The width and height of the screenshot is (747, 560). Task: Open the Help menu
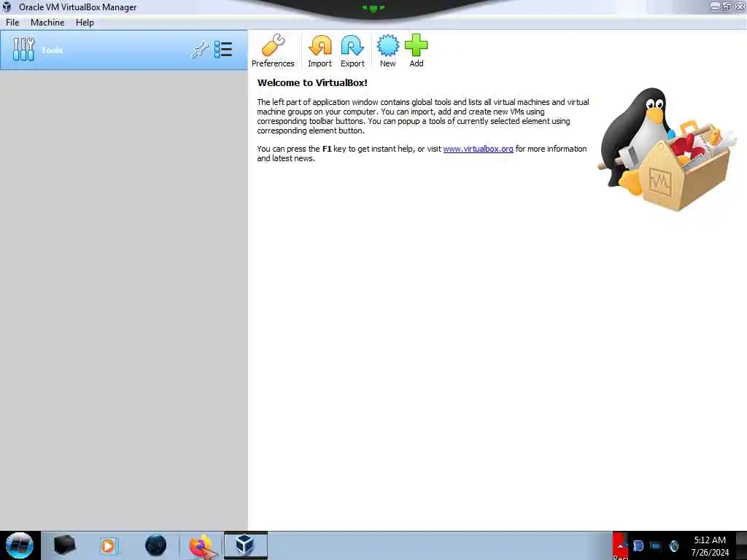point(85,23)
